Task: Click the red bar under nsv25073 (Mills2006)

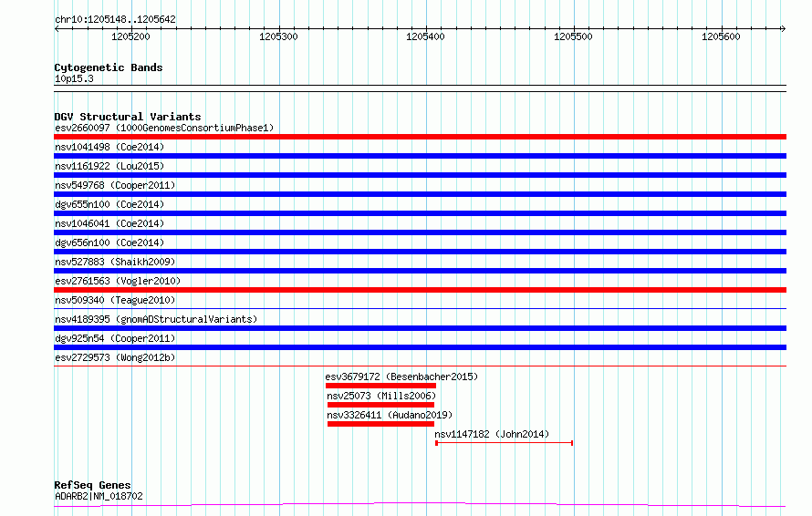Action: [x=380, y=405]
